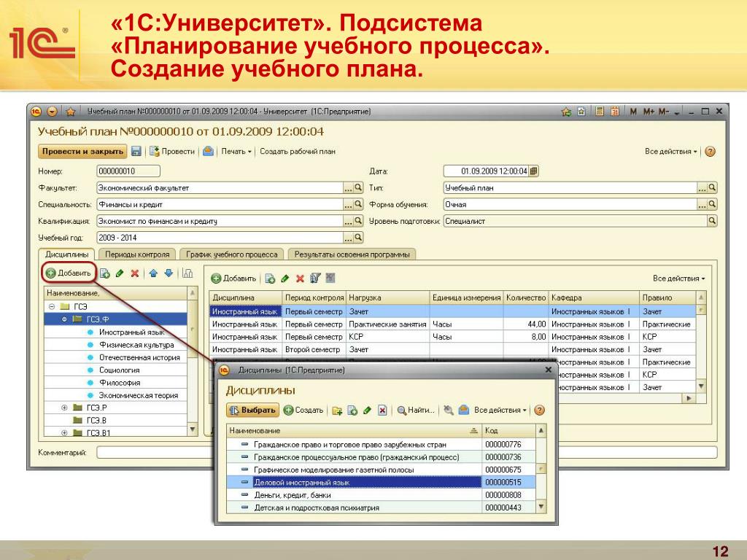Collapse the ГСЭ.Ф tree folder

[64, 319]
